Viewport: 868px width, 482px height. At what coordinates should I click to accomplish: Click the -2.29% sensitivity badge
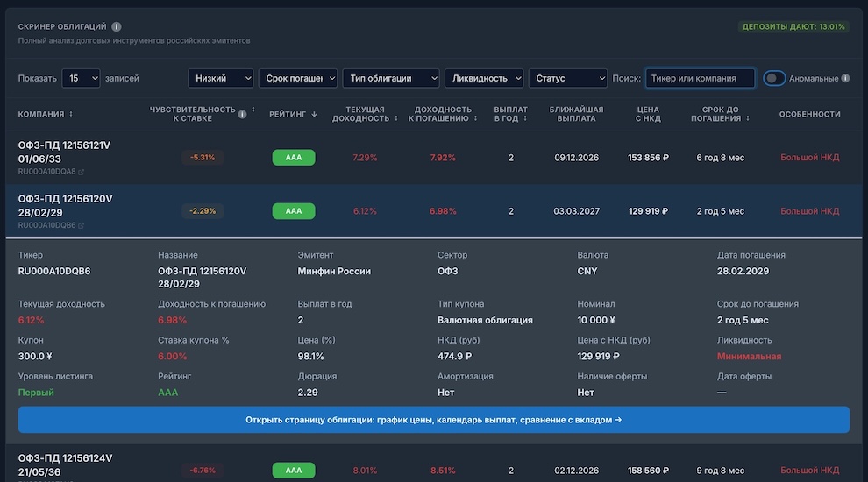click(203, 211)
